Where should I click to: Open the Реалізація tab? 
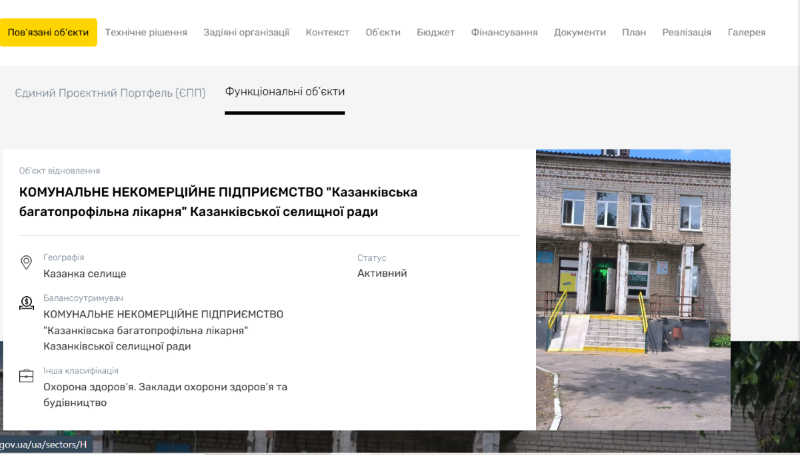point(686,32)
